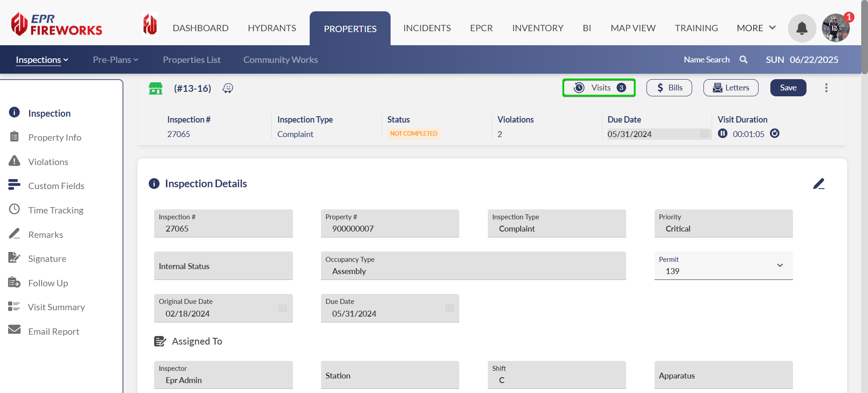Viewport: 868px width, 393px height.
Task: Switch to the INCIDENTS tab
Action: point(427,28)
